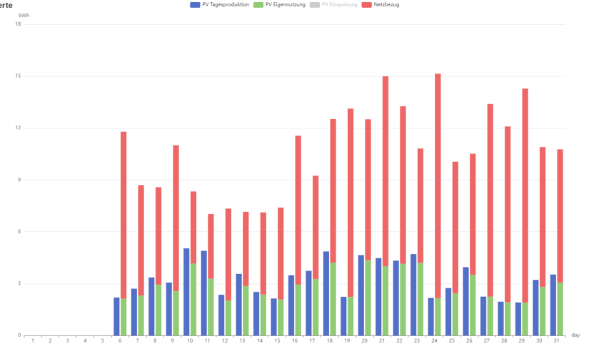Click the grey PV Einspeisung legend swatch
The width and height of the screenshot is (589, 364).
pyautogui.click(x=315, y=4)
